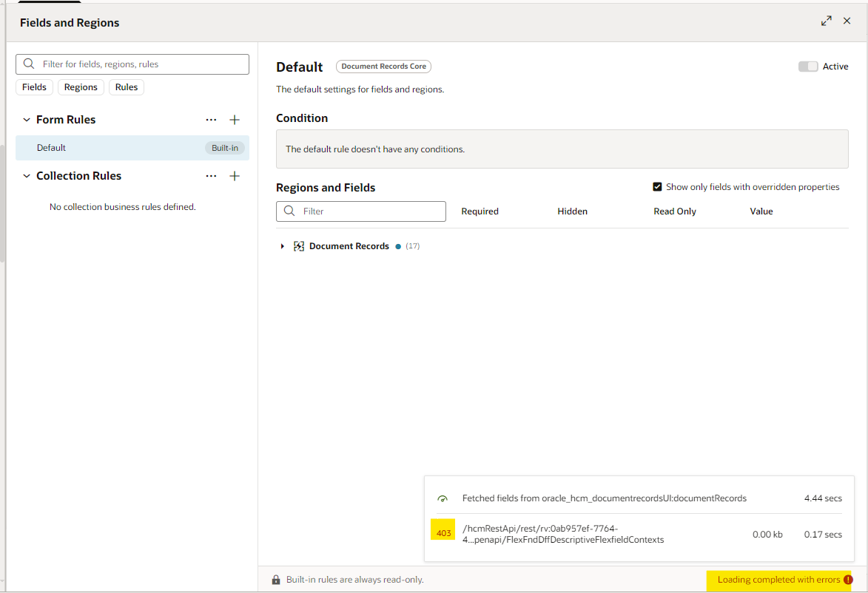Uncheck Show only fields with overridden properties
Viewport: 868px width, 593px height.
coord(657,186)
